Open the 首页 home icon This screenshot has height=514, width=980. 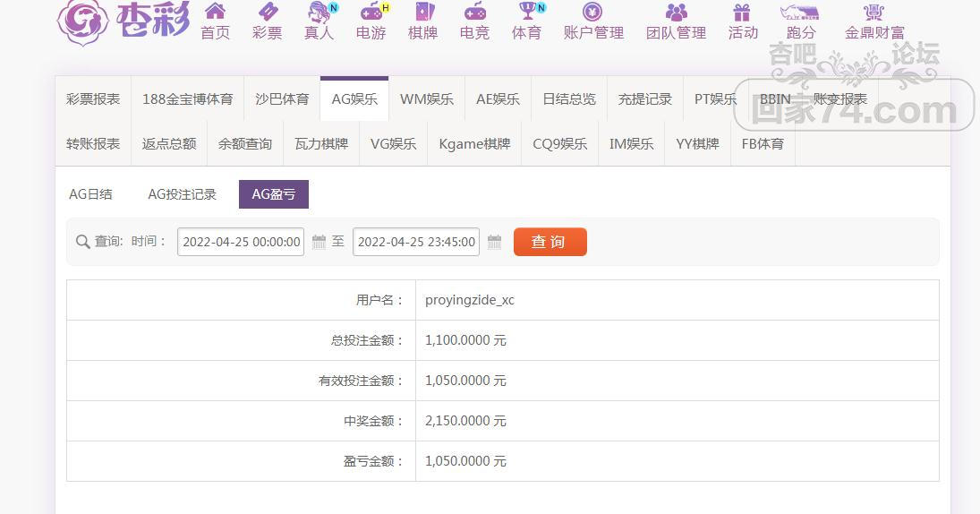[x=215, y=11]
